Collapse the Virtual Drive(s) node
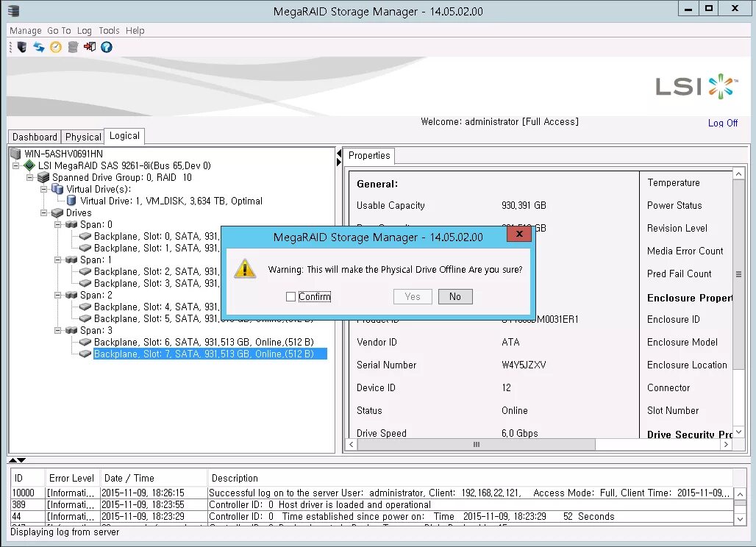This screenshot has width=756, height=547. click(44, 189)
